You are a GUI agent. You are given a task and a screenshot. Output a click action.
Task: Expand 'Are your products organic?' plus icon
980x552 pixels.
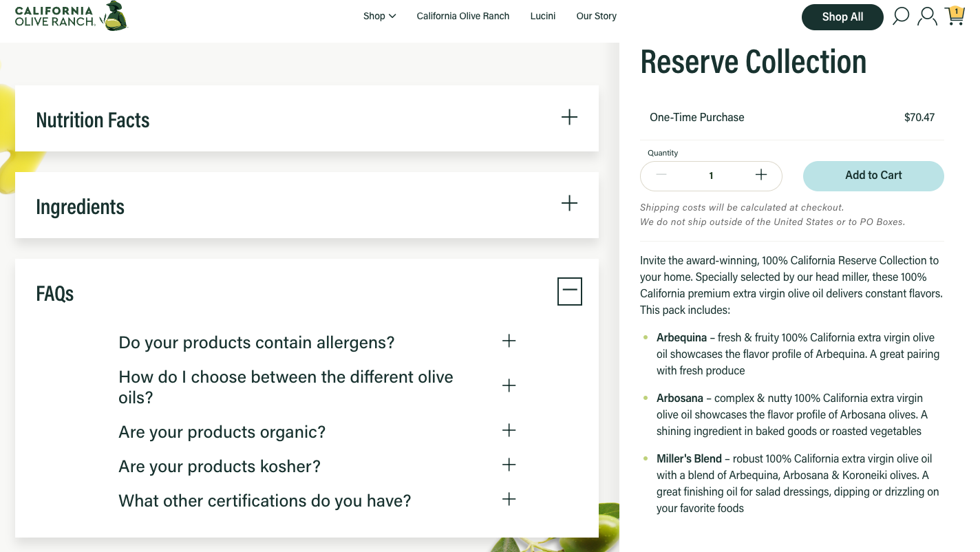(509, 431)
